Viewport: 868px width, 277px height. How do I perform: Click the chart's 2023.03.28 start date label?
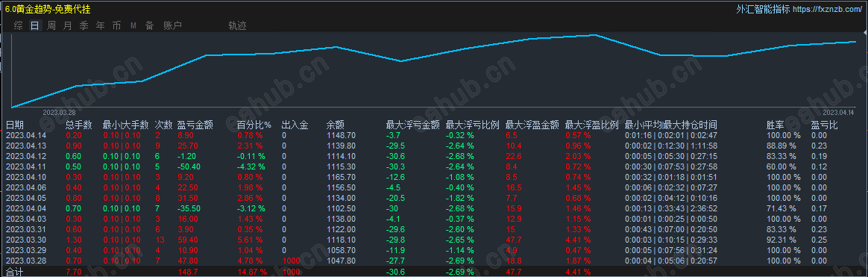(x=59, y=112)
